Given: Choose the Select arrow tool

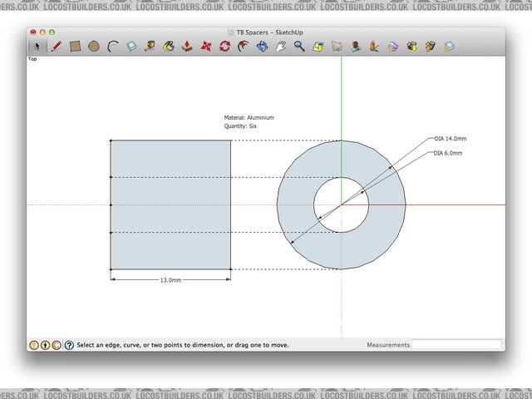Looking at the screenshot, I should pos(37,47).
